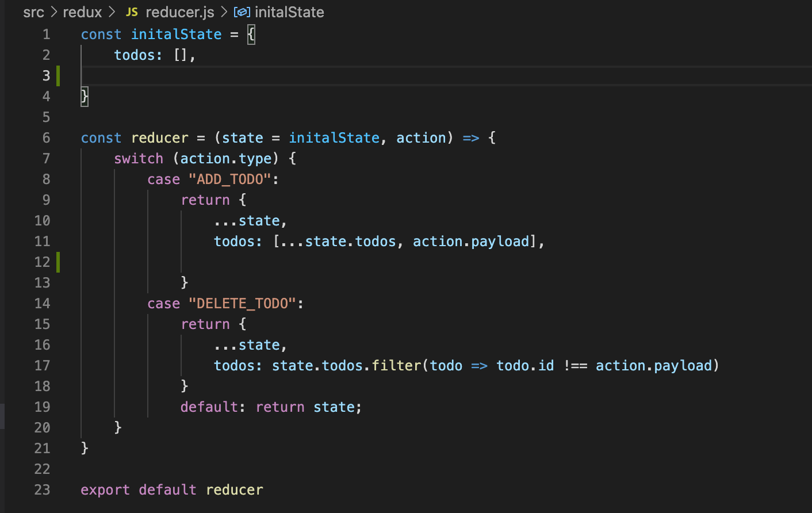Click line number 3 in gutter

[x=46, y=76]
